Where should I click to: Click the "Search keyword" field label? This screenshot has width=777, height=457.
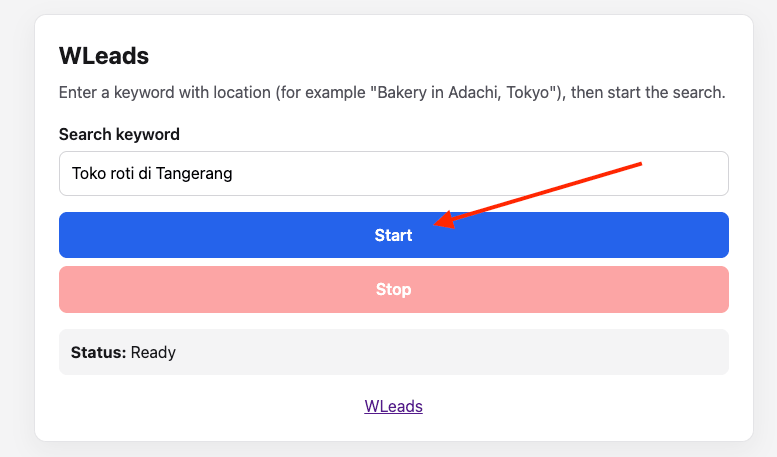pyautogui.click(x=119, y=134)
